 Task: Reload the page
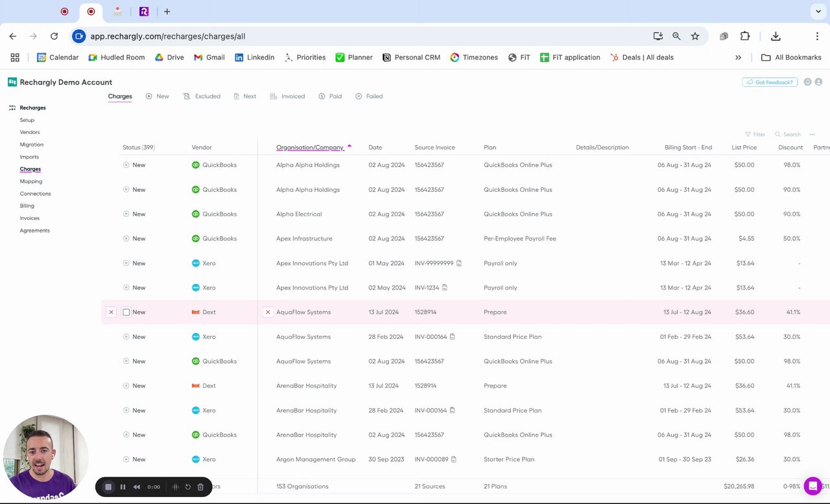click(x=54, y=36)
